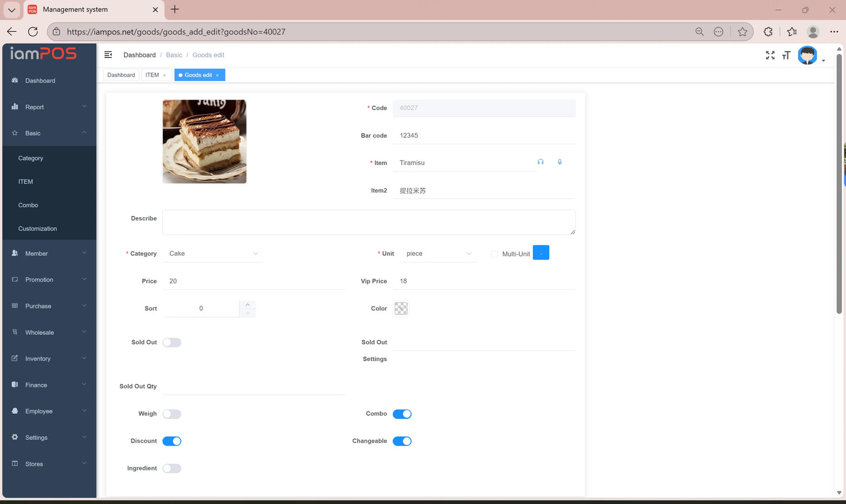Click the Inventory edit icon
The image size is (846, 504).
15,358
